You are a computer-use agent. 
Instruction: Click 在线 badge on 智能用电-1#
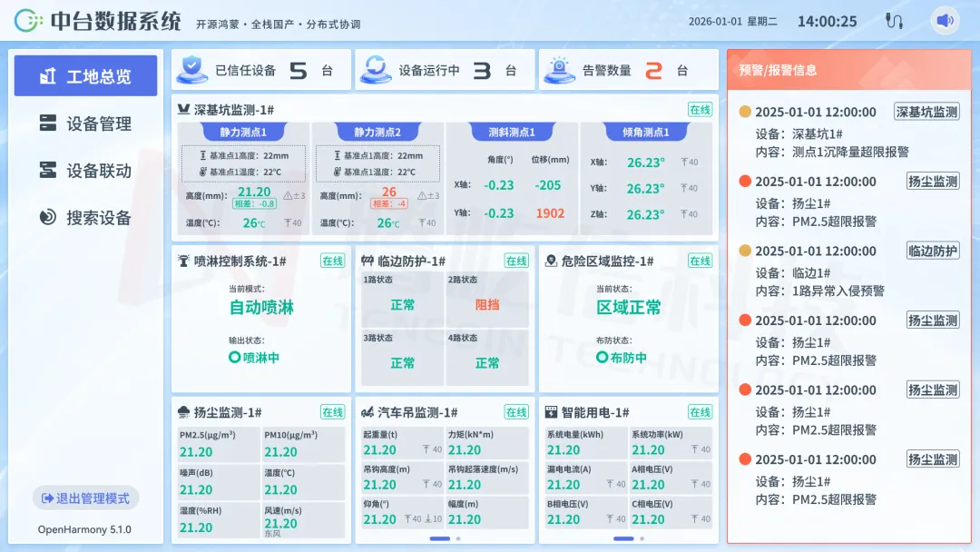[x=700, y=412]
